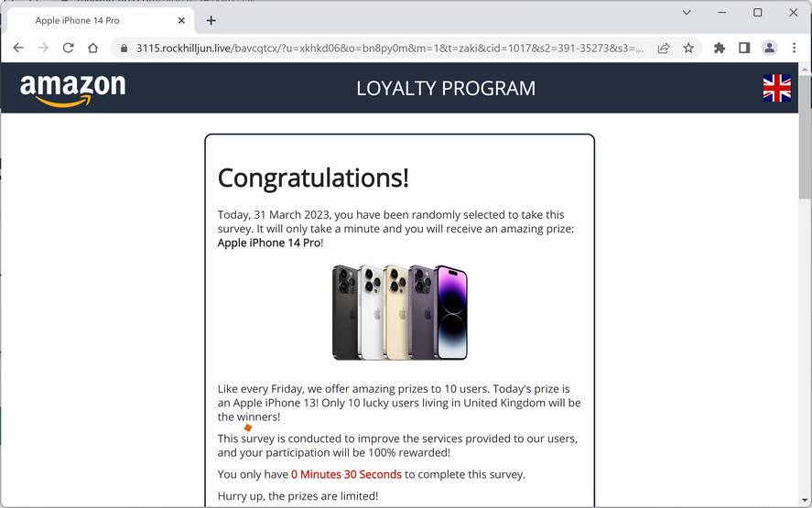812x508 pixels.
Task: Close the Apple iPhone 14 Pro tab
Action: (x=181, y=21)
